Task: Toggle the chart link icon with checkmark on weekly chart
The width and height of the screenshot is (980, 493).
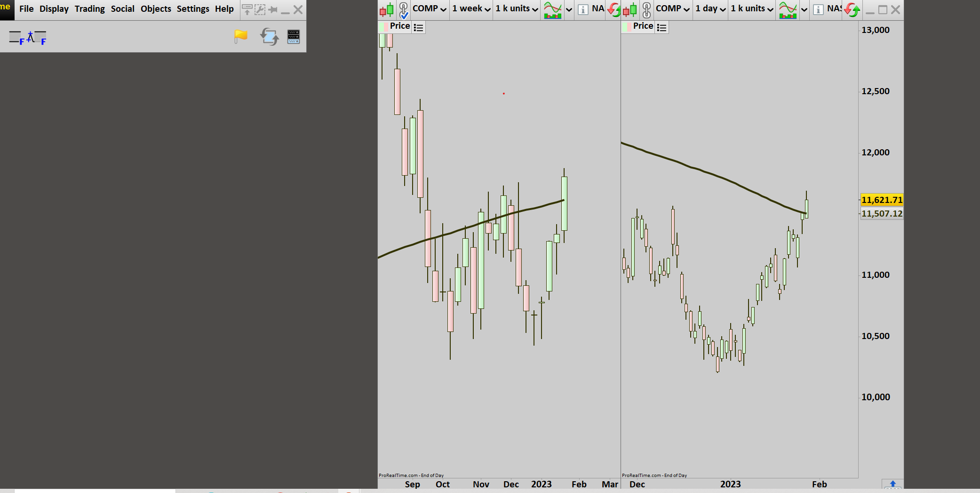Action: (404, 10)
